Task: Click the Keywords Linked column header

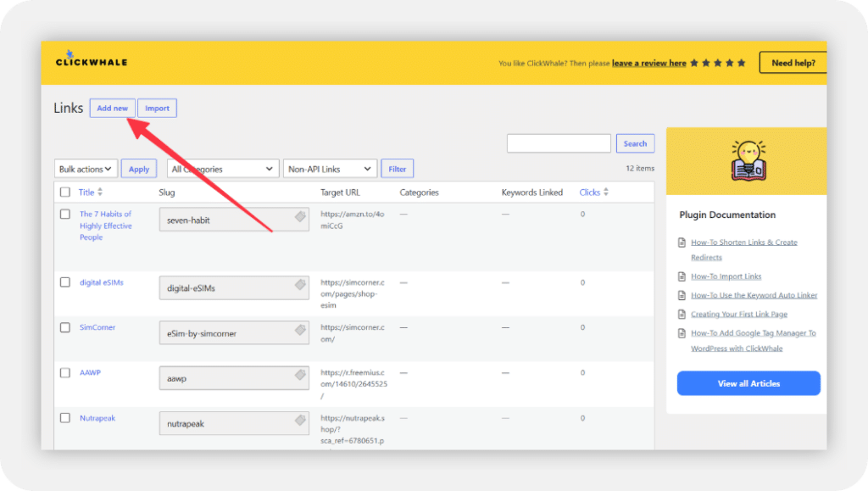Action: (x=532, y=192)
